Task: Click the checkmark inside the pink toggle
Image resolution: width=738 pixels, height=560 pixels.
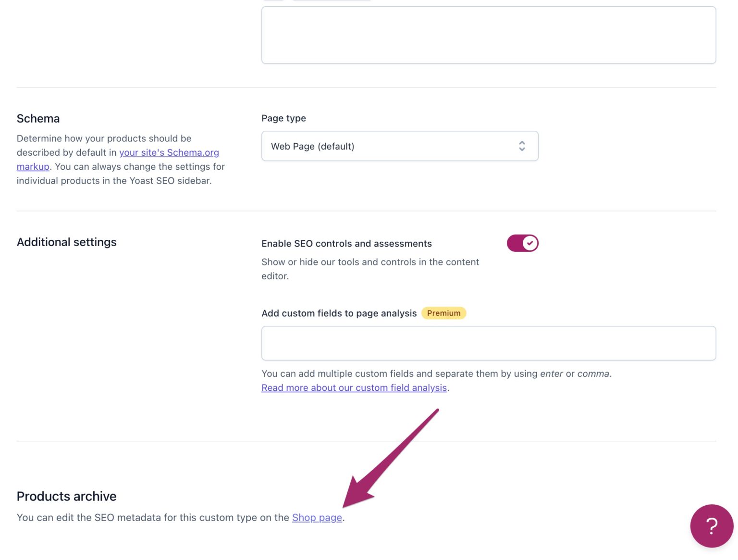Action: [x=529, y=243]
